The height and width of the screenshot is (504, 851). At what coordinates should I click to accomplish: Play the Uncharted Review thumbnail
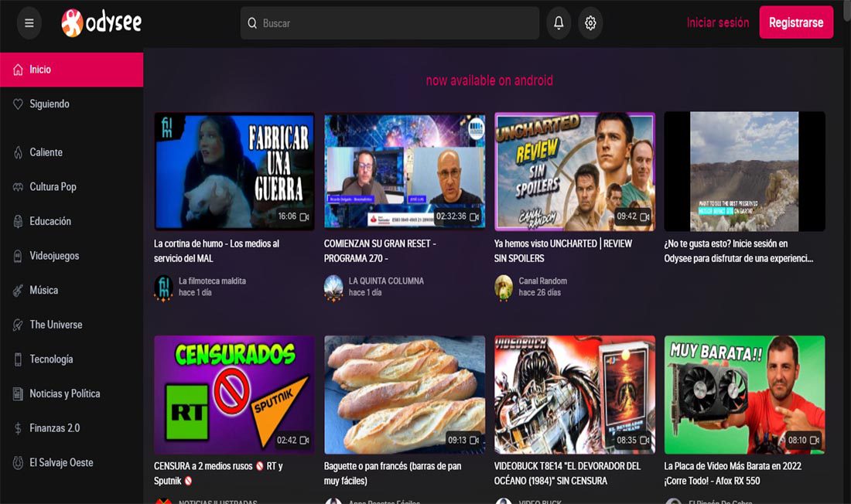click(x=574, y=172)
